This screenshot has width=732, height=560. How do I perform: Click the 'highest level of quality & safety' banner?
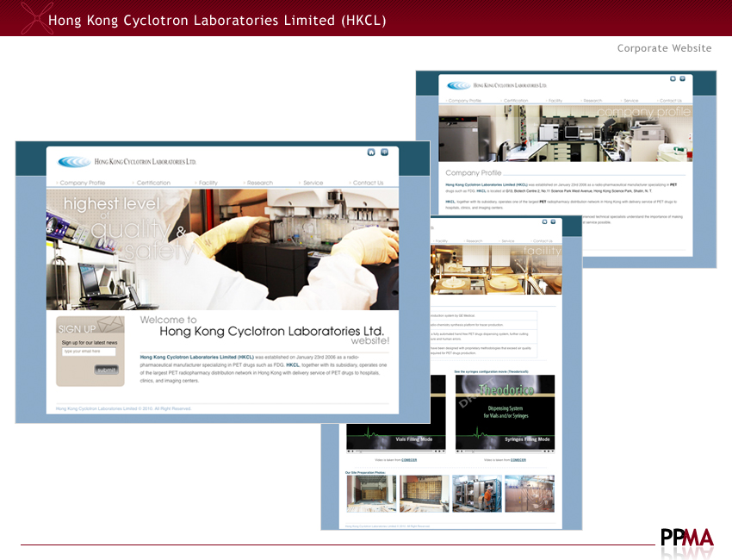click(x=222, y=249)
